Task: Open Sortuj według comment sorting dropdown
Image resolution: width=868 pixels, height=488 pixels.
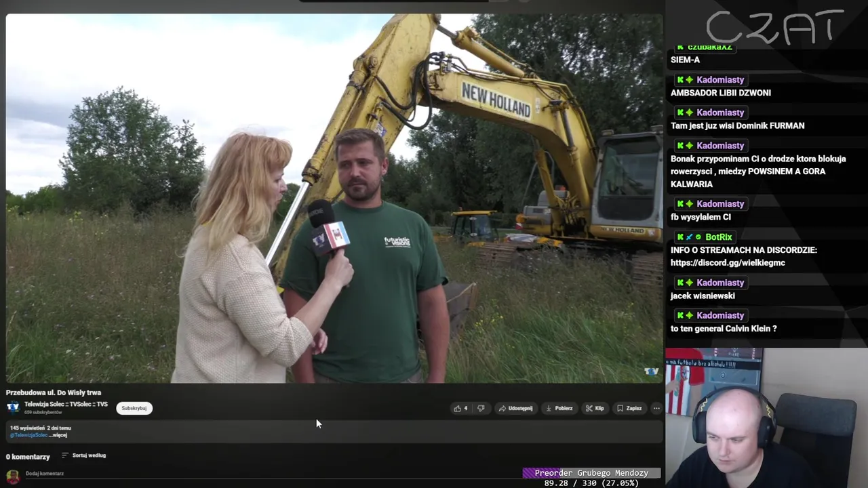Action: [83, 455]
